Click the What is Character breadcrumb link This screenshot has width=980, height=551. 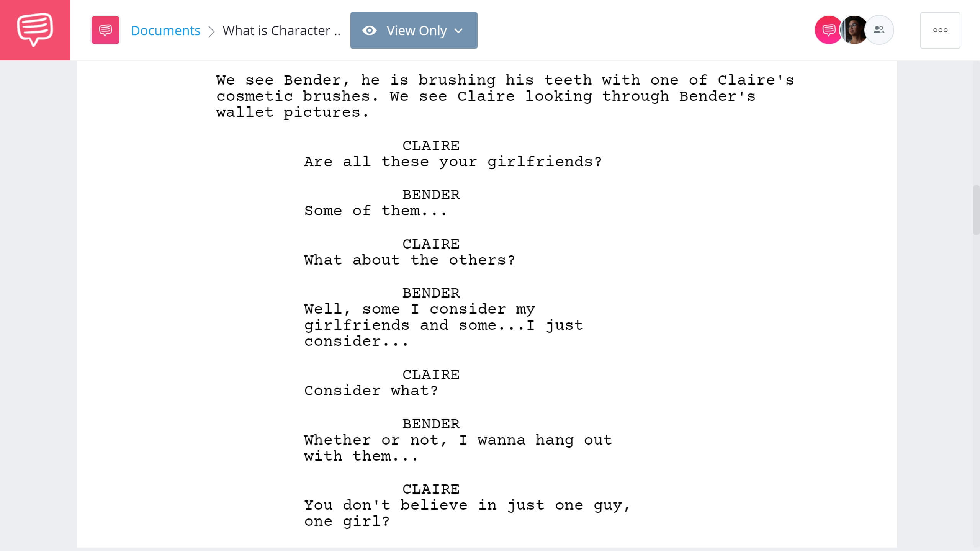click(281, 30)
